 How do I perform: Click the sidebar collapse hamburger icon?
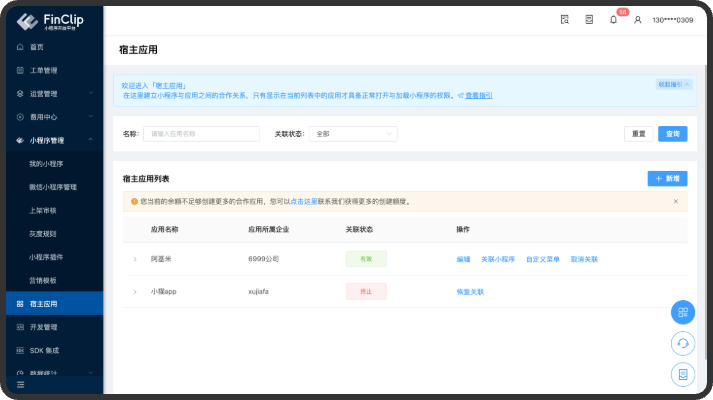[21, 384]
